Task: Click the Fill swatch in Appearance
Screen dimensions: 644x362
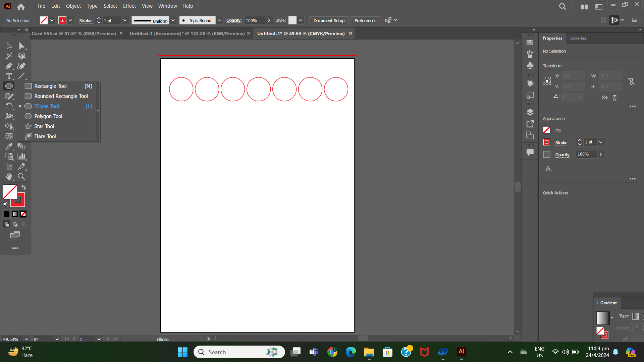Action: (547, 130)
